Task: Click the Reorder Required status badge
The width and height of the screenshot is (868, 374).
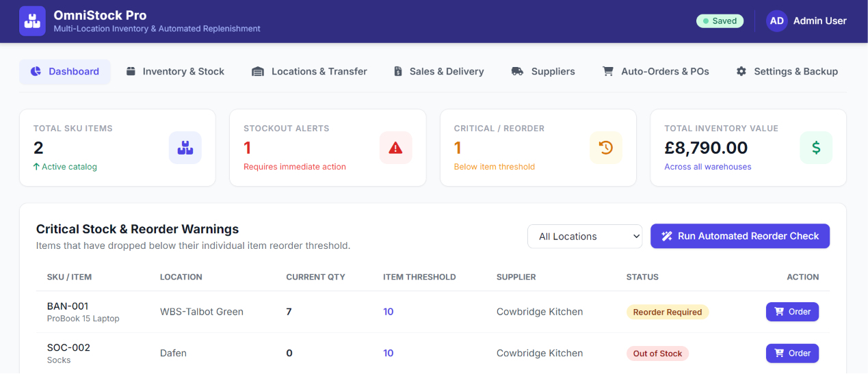Action: (x=668, y=312)
